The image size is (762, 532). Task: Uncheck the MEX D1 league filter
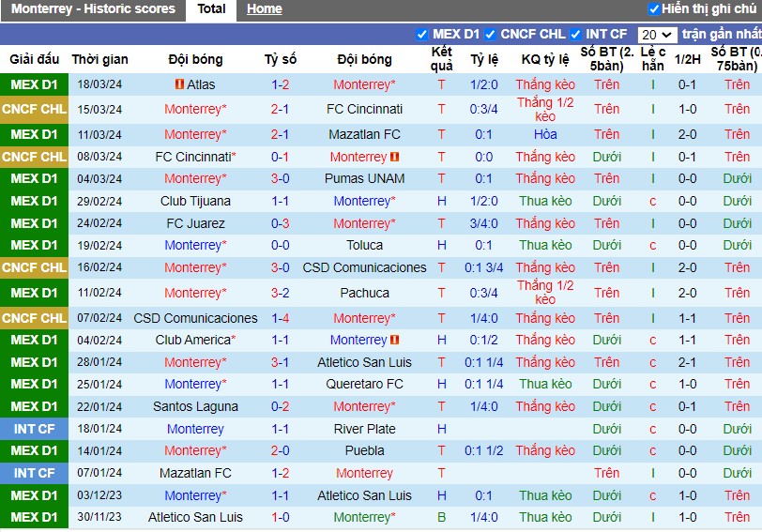[x=421, y=35]
